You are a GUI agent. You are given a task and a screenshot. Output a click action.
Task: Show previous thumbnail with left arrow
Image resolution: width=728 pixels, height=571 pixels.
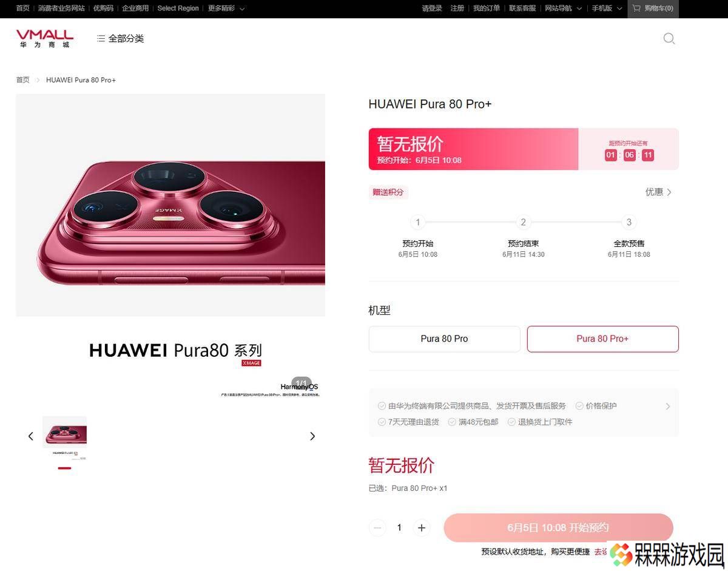point(31,436)
